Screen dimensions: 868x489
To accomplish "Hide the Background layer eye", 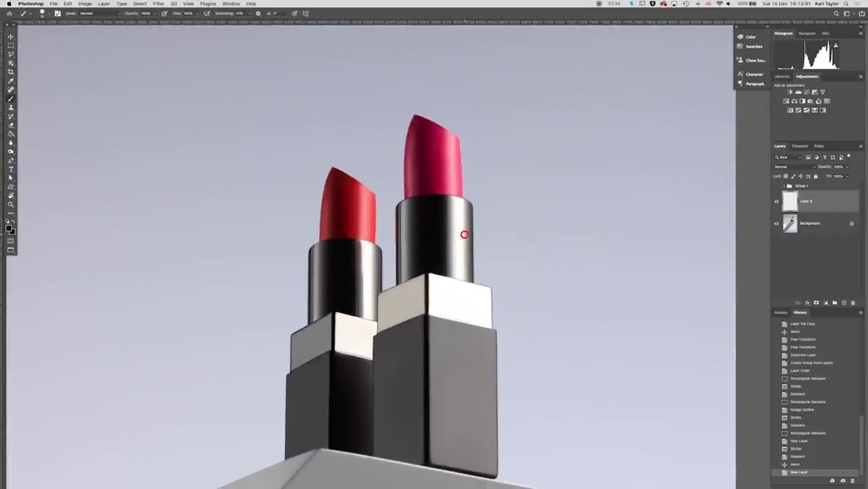I will [x=777, y=224].
